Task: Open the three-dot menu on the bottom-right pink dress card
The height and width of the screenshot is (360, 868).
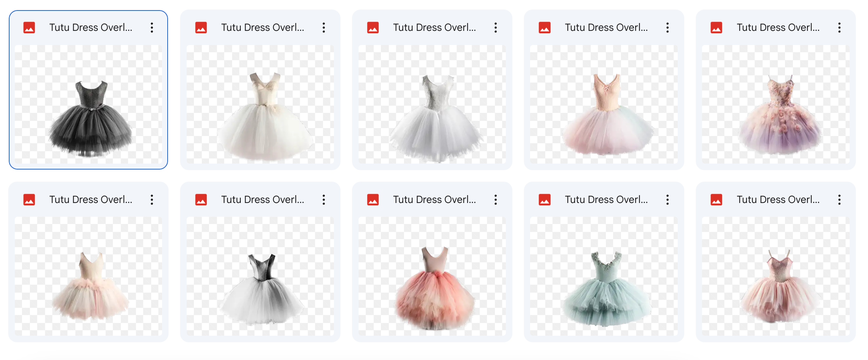Action: tap(840, 199)
